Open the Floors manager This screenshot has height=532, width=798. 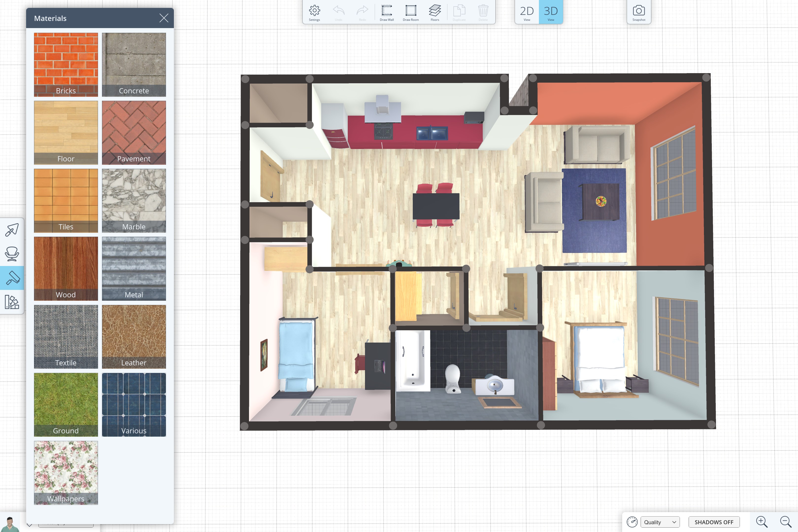tap(435, 13)
